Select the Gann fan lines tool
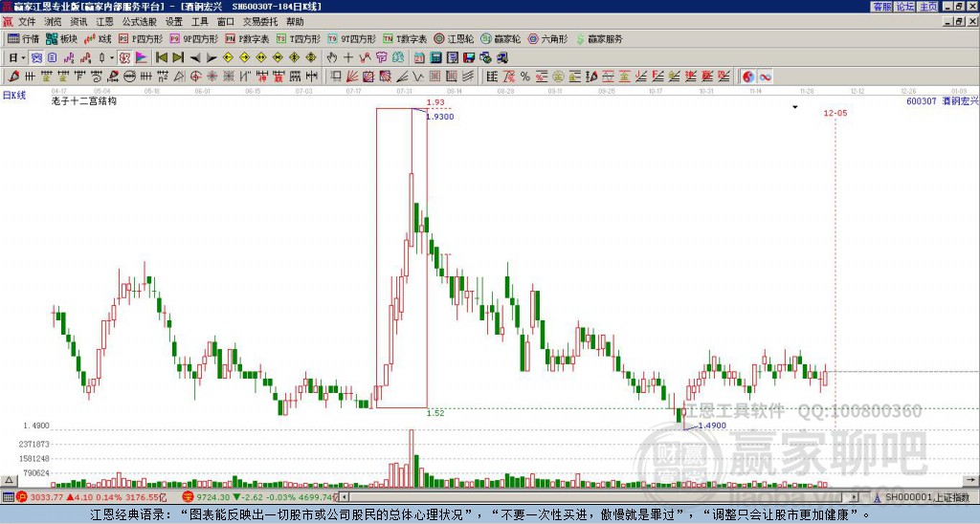This screenshot has height=524, width=980. click(352, 76)
